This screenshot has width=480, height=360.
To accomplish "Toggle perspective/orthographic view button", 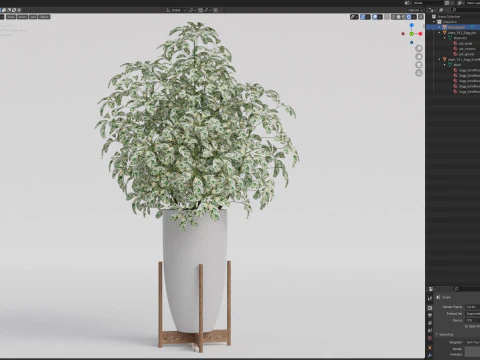I will pyautogui.click(x=419, y=73).
